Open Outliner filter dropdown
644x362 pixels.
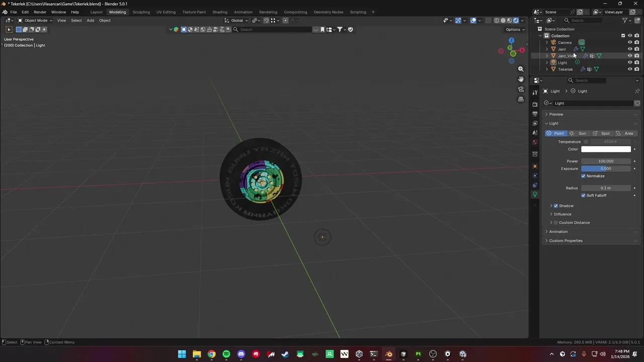626,21
